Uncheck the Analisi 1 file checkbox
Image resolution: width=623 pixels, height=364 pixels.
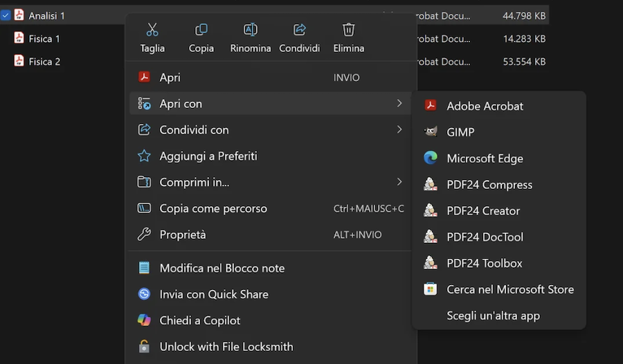tap(6, 15)
